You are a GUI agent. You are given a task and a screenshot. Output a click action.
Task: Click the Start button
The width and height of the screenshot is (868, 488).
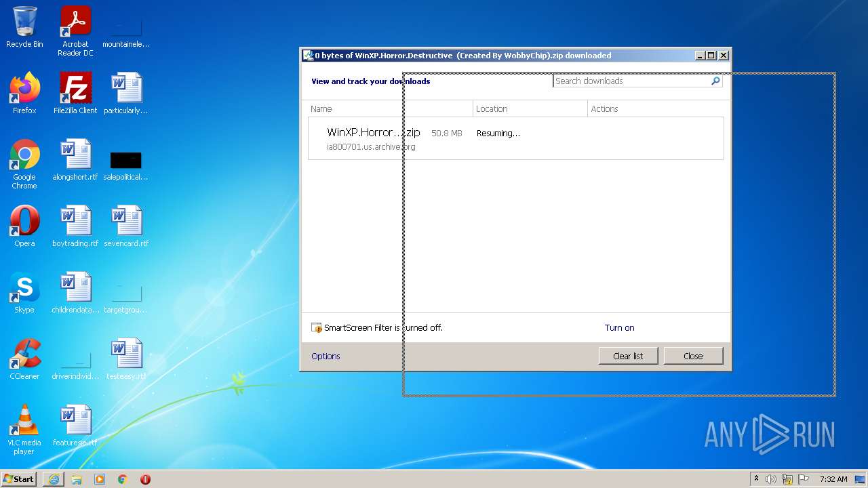(x=19, y=479)
